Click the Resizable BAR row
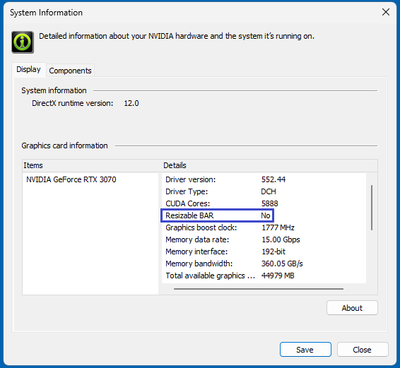Viewport: 400px width, 368px height. pos(217,216)
